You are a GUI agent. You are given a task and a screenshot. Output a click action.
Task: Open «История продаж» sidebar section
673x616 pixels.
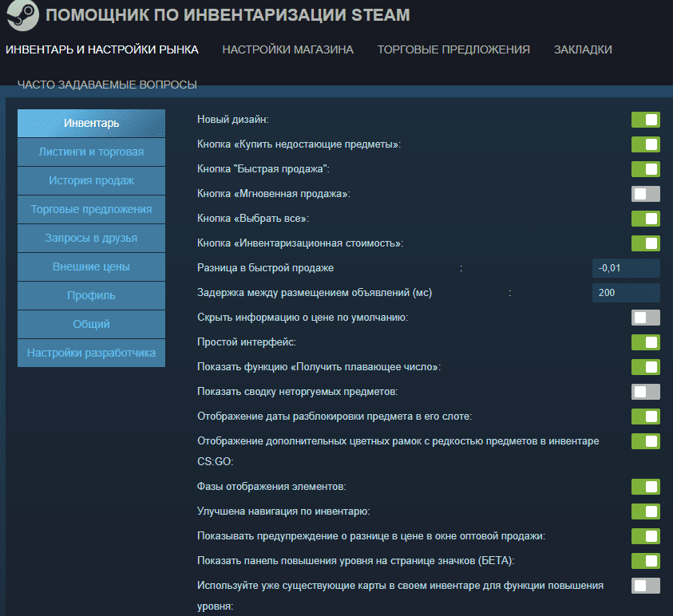(91, 180)
